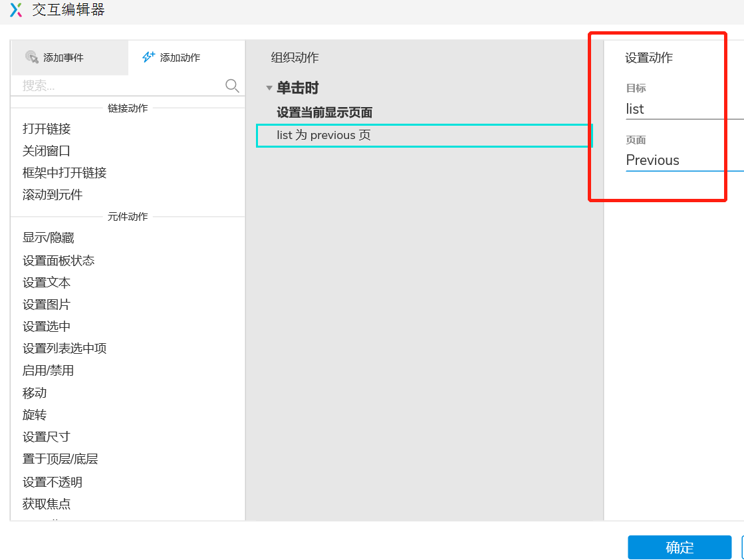Select the 显示/隐藏 action
The height and width of the screenshot is (560, 744).
pyautogui.click(x=49, y=237)
